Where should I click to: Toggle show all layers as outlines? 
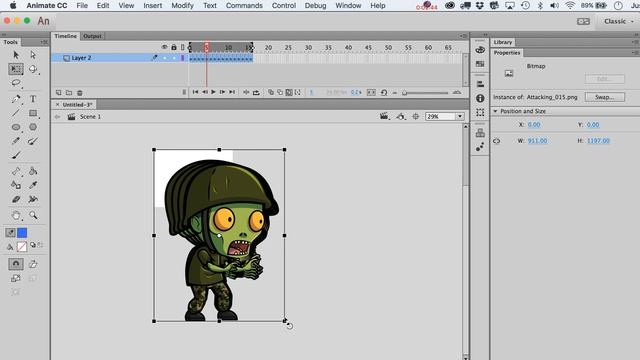(x=182, y=47)
